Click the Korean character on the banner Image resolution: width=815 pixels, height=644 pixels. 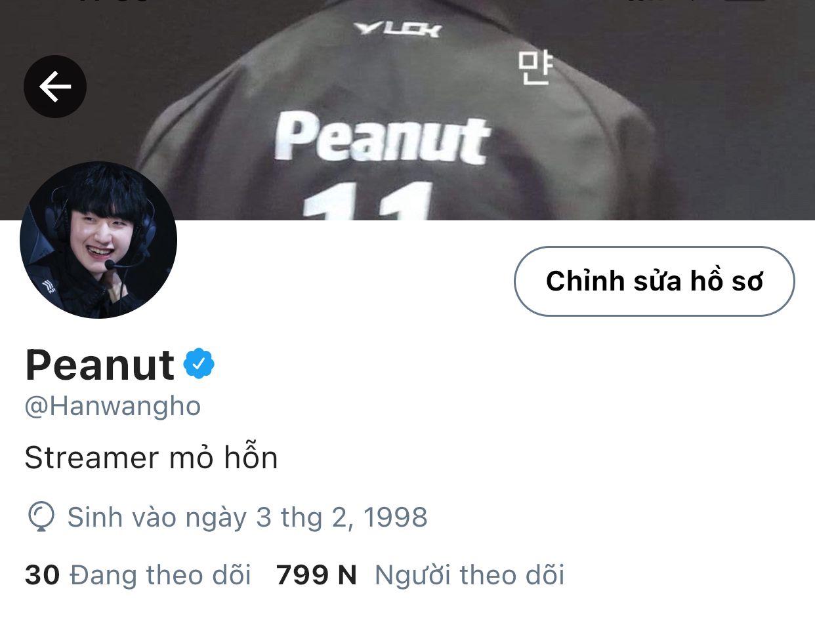tap(535, 68)
